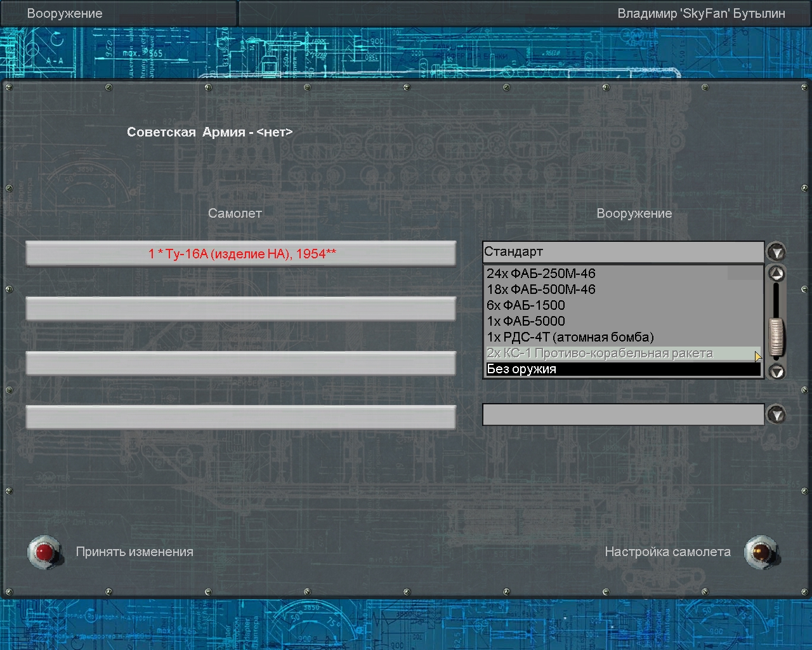Click the Стандарт loadout selection field
812x650 pixels.
click(x=623, y=252)
